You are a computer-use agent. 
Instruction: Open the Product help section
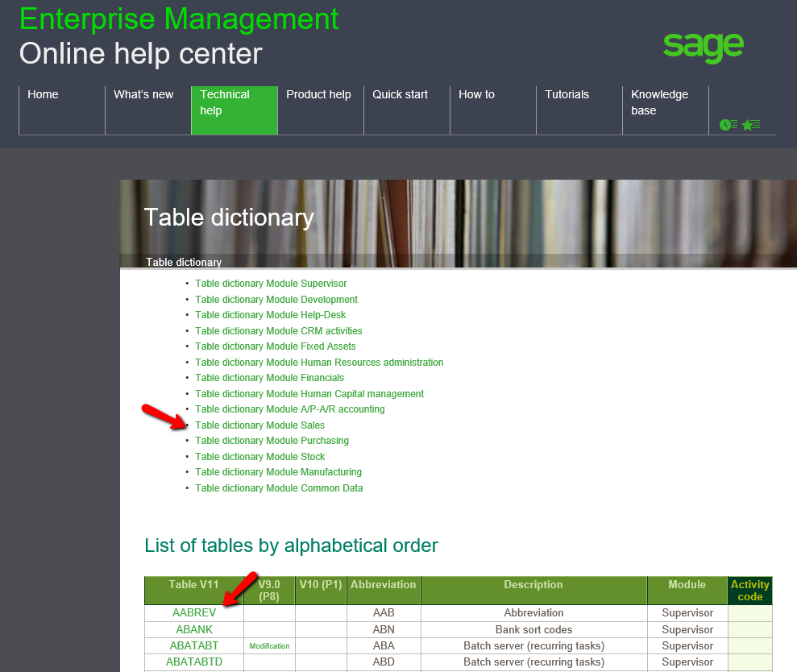318,95
